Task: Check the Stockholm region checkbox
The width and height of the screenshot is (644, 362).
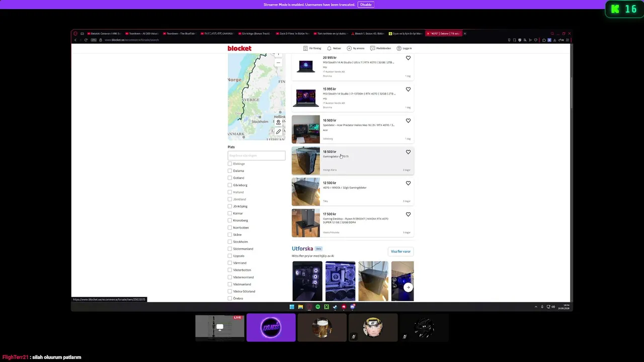Action: pyautogui.click(x=230, y=242)
